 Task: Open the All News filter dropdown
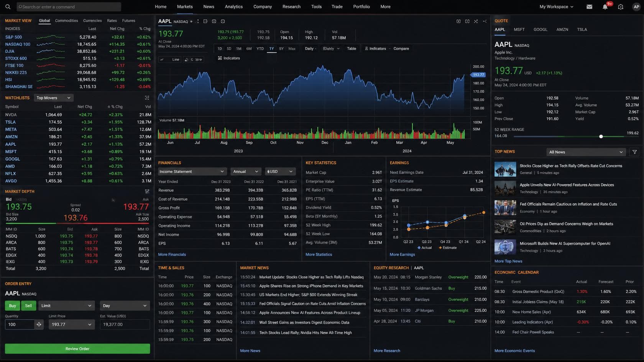(x=586, y=152)
